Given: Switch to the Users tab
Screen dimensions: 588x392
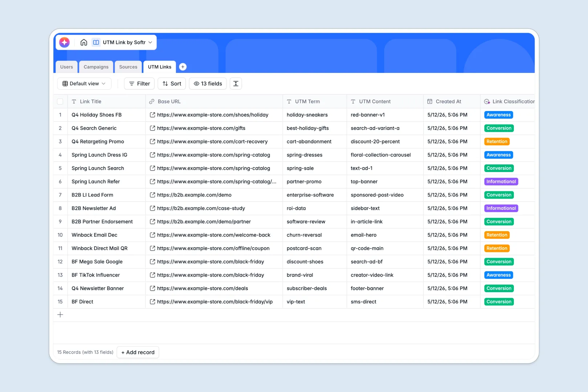Looking at the screenshot, I should pyautogui.click(x=66, y=67).
